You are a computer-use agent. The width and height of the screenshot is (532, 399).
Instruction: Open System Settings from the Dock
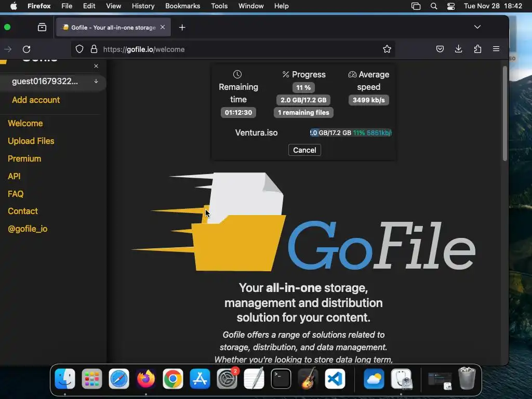(227, 379)
